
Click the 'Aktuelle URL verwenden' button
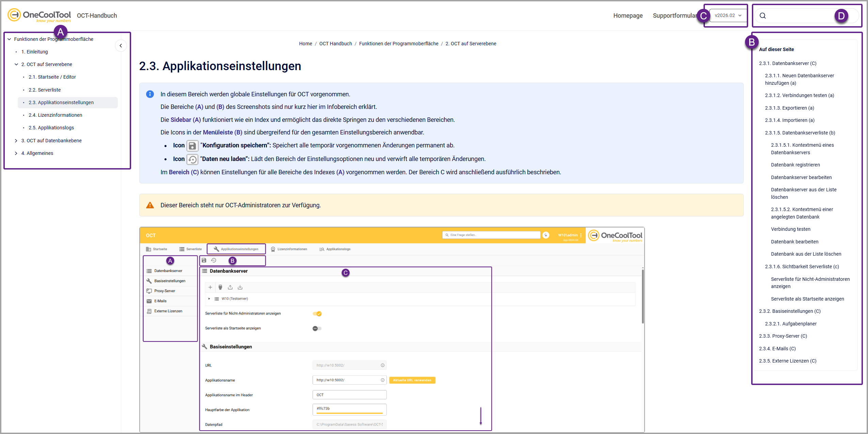pos(412,380)
